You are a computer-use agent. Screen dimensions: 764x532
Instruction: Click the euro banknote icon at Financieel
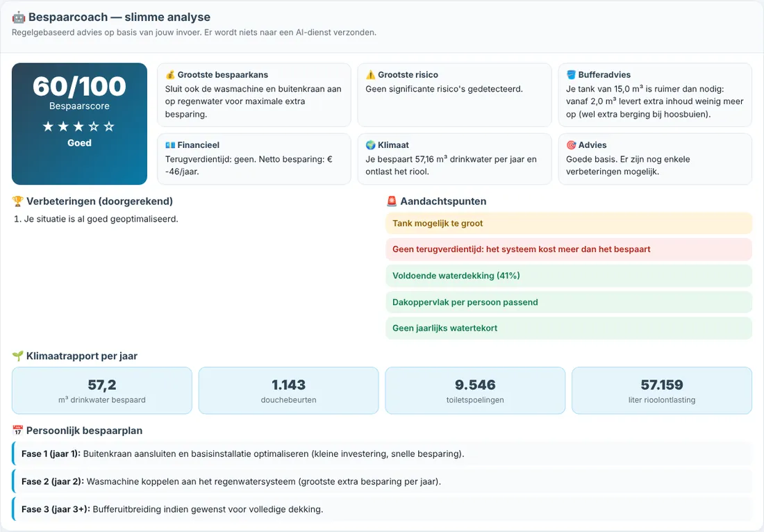pyautogui.click(x=170, y=144)
